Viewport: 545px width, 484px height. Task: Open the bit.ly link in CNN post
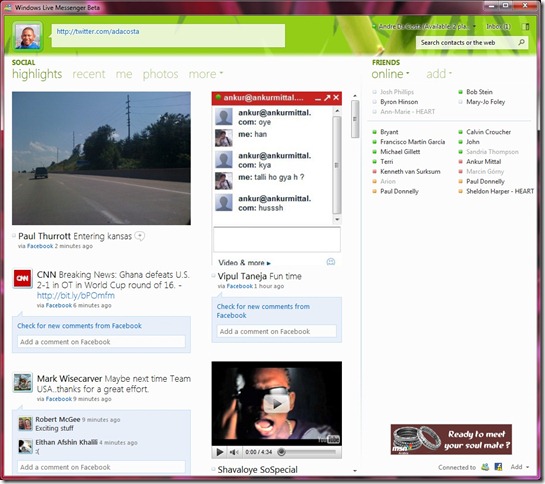coord(75,296)
